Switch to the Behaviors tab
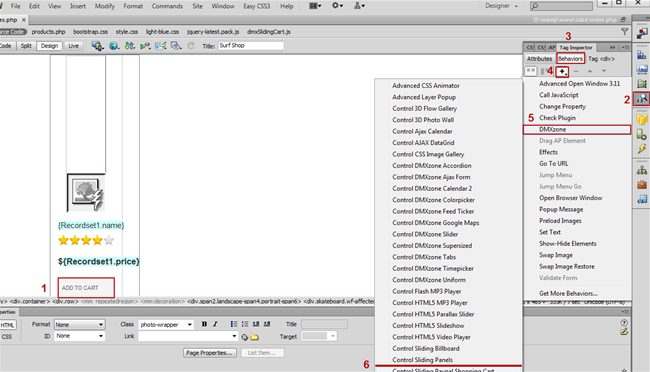This screenshot has height=372, width=650. tap(570, 58)
